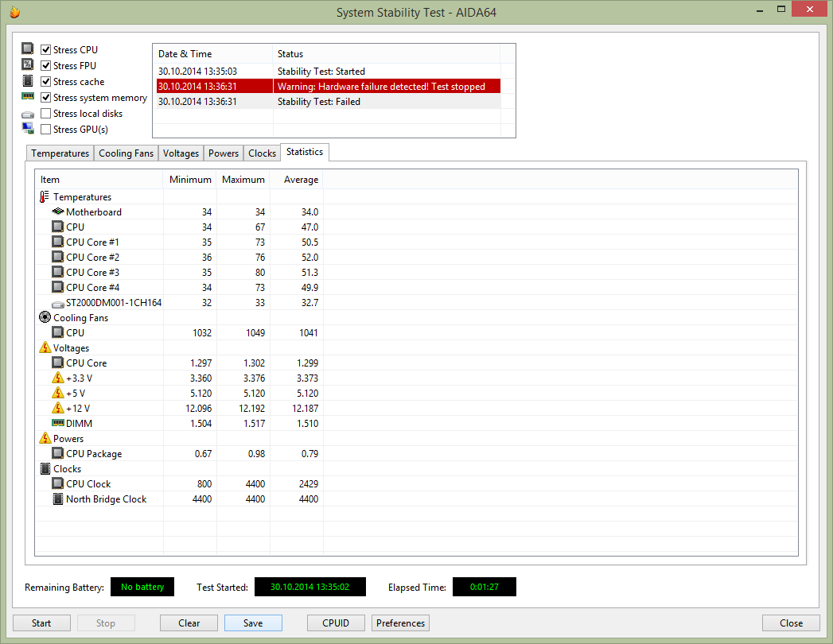Screen dimensions: 833x644
Task: Click the Status log column header
Action: click(x=386, y=53)
